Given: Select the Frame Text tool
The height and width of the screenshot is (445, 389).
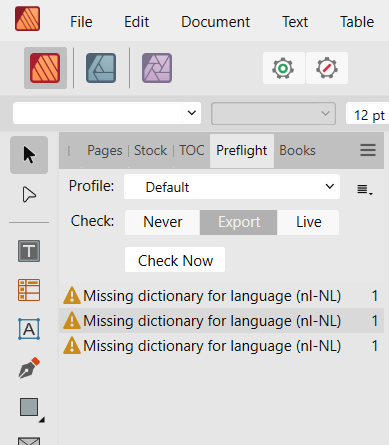Looking at the screenshot, I should click(x=29, y=251).
